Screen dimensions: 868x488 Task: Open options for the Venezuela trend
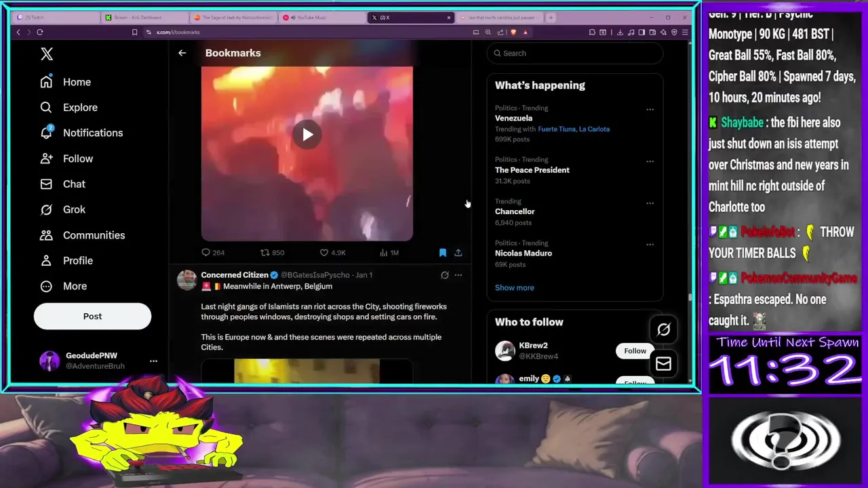(x=650, y=109)
